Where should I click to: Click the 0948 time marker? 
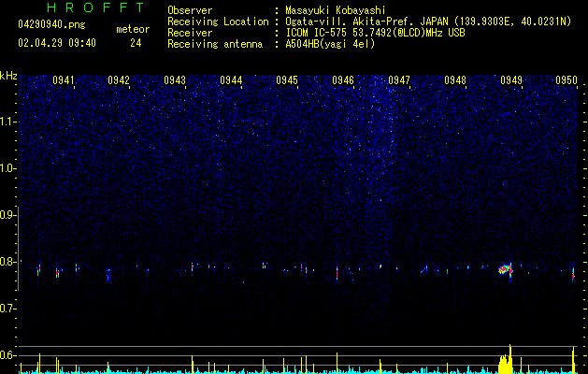(455, 80)
